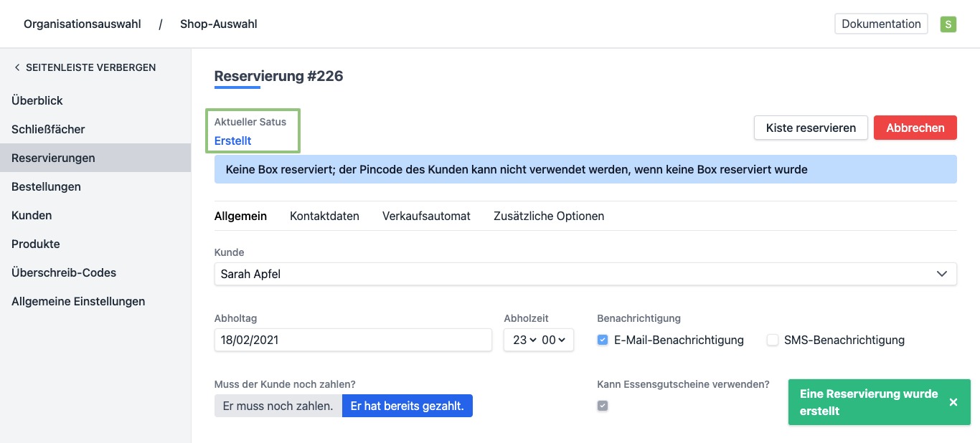Toggle the SMS-Benachrichtigung checkbox
This screenshot has height=443, width=980.
[773, 340]
